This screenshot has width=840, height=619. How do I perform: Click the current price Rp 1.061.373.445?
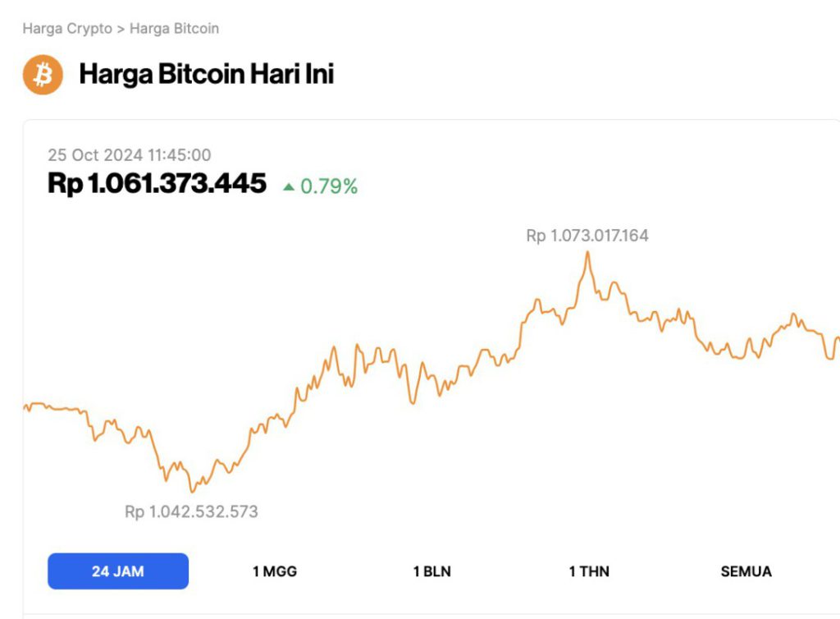point(157,183)
